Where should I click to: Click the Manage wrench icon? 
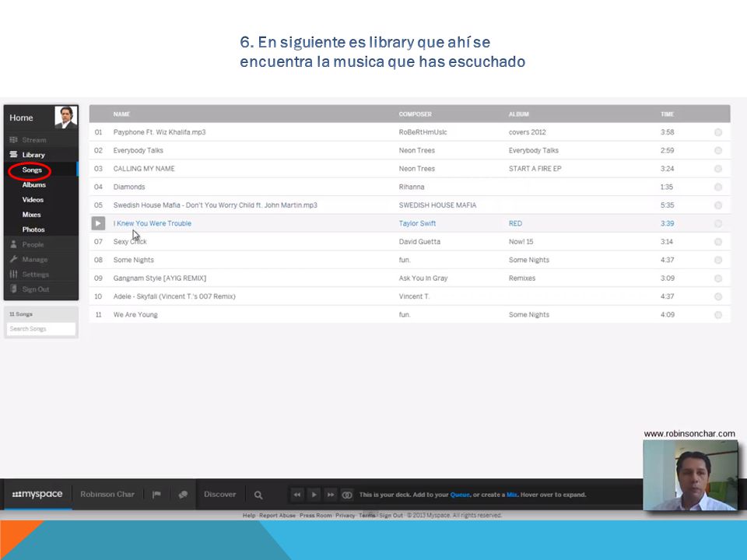(13, 259)
